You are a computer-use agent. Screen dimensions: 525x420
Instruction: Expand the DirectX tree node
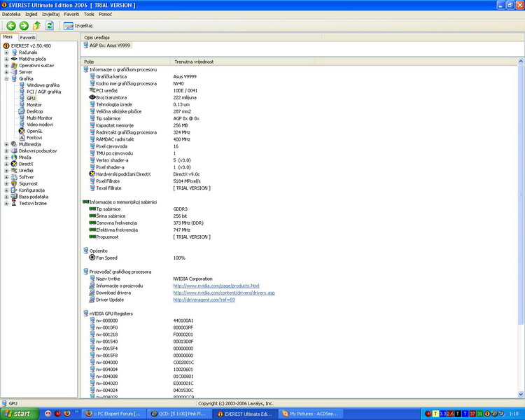[6, 164]
